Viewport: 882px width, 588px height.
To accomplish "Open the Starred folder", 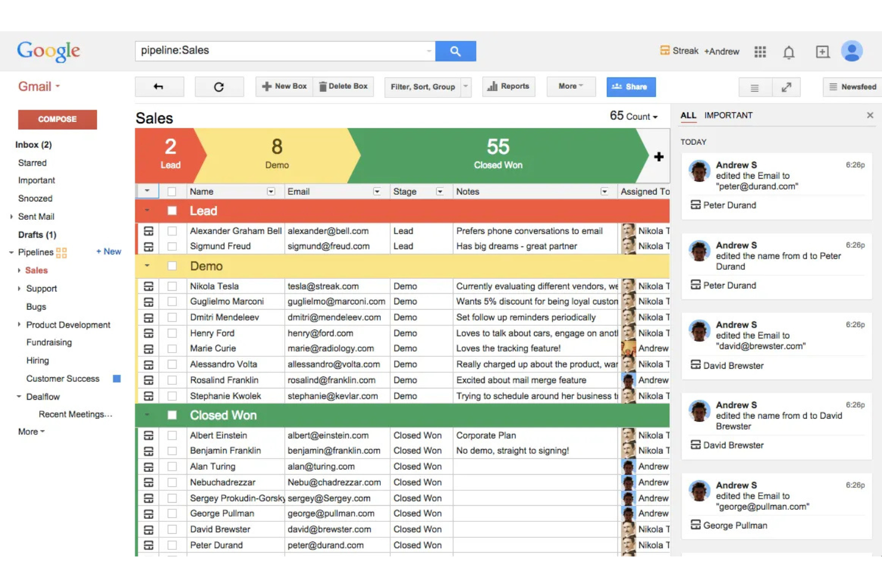I will [32, 163].
